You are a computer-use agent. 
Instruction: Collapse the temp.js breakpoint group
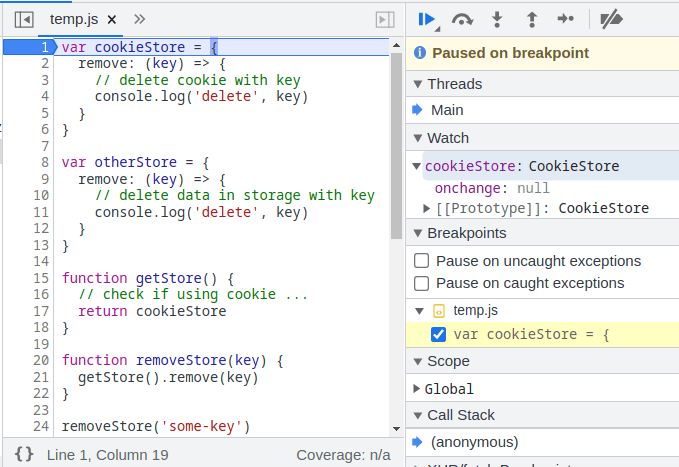pyautogui.click(x=419, y=311)
